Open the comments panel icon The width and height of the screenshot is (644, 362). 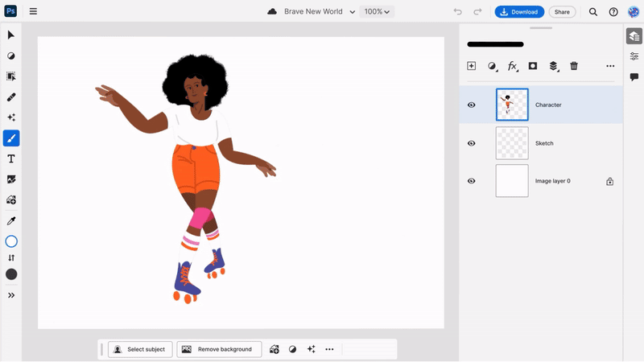pos(634,77)
